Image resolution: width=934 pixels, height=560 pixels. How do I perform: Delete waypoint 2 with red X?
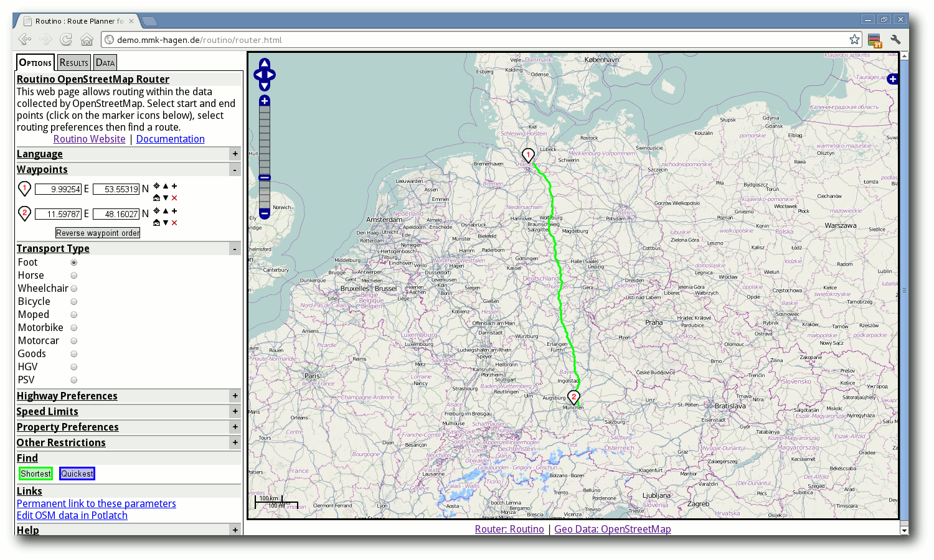[x=174, y=223]
